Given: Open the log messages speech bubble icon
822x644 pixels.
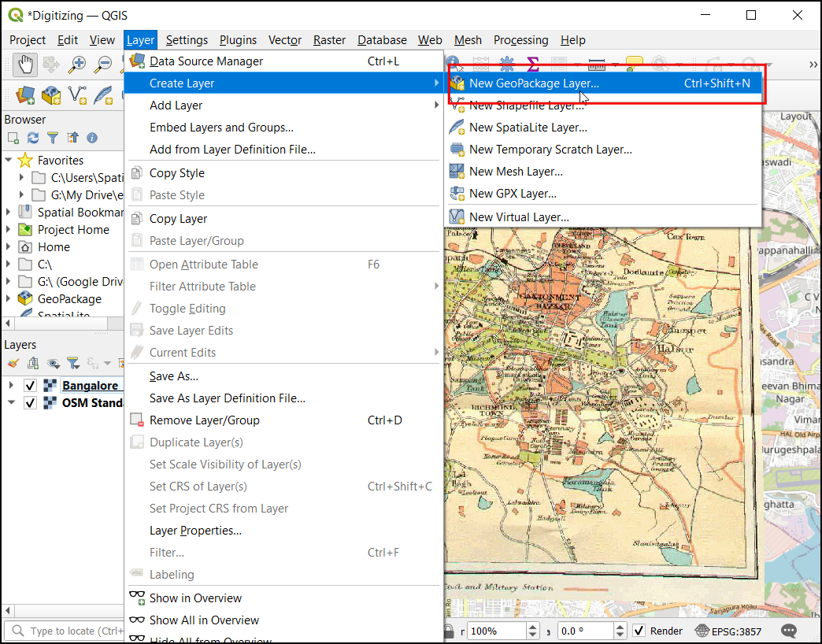Looking at the screenshot, I should coord(789,631).
